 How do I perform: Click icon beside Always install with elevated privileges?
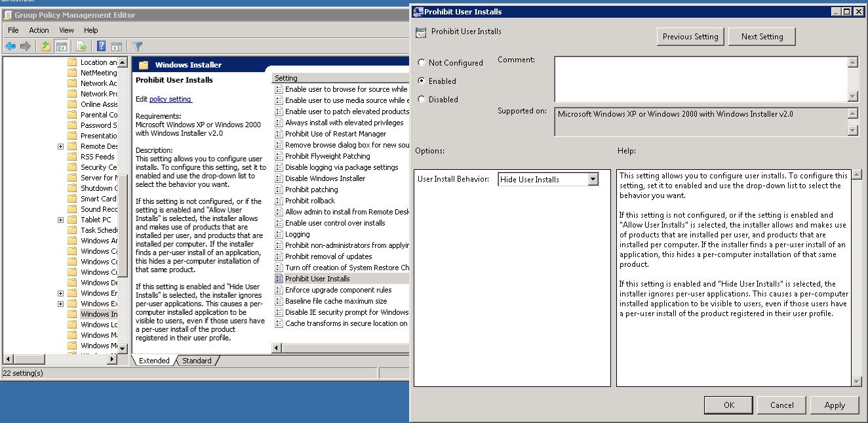pos(279,123)
